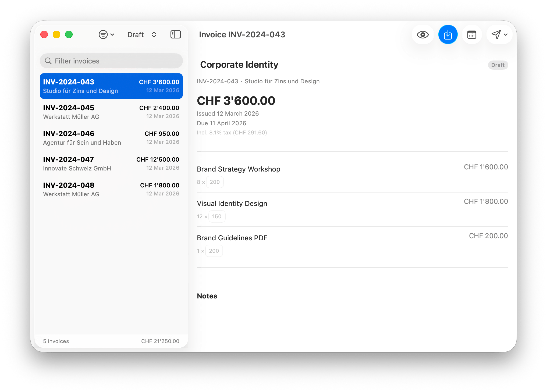Viewport: 547px width, 392px height.
Task: Open invoice preview with the eye icon
Action: [422, 34]
